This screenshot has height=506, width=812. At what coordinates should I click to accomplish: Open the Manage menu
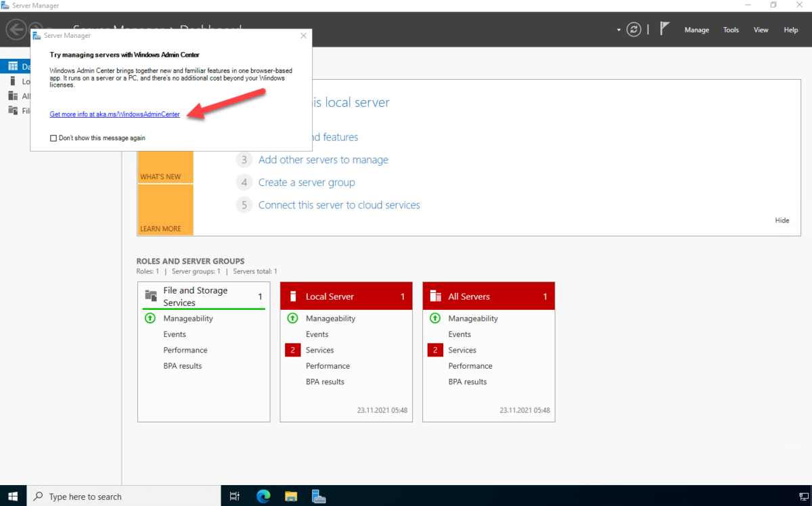coord(696,30)
